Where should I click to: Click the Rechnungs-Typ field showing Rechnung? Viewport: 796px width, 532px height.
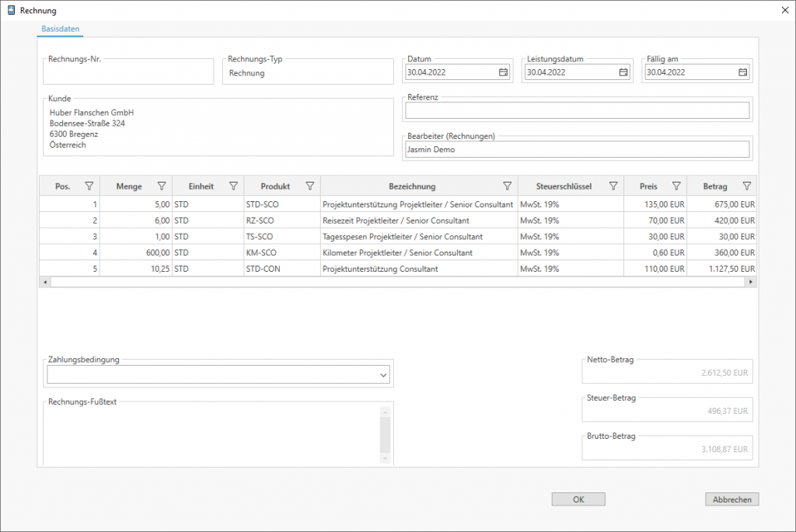(x=308, y=73)
